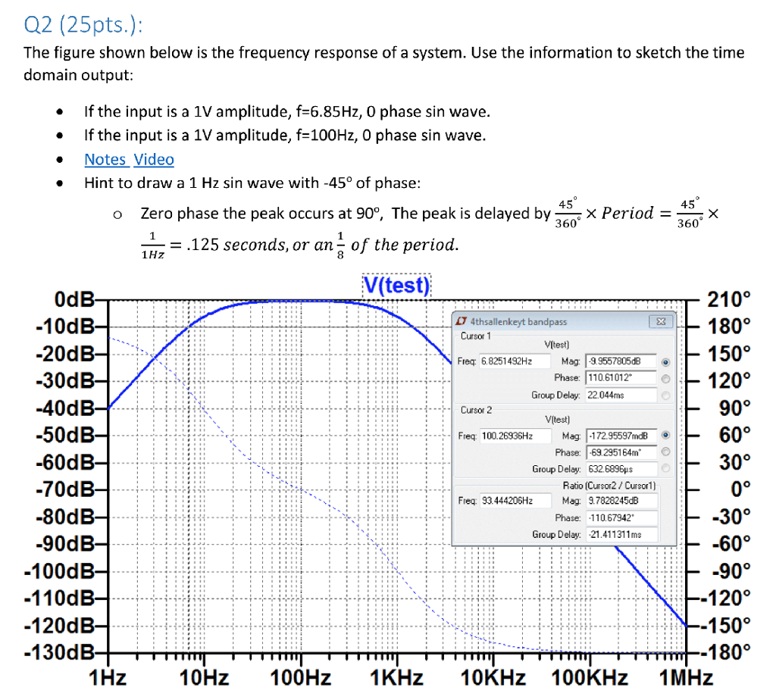Select Phase radio button for Cursor 2

(666, 453)
